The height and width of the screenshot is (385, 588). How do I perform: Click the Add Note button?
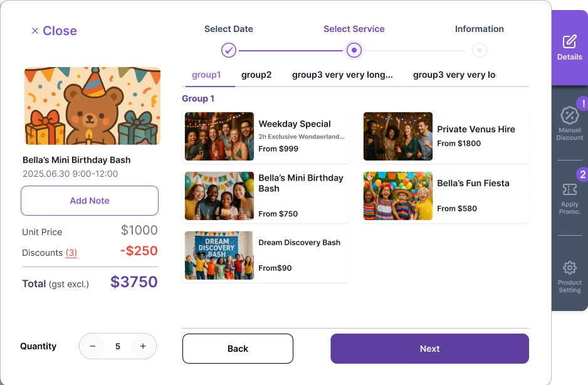(x=90, y=201)
